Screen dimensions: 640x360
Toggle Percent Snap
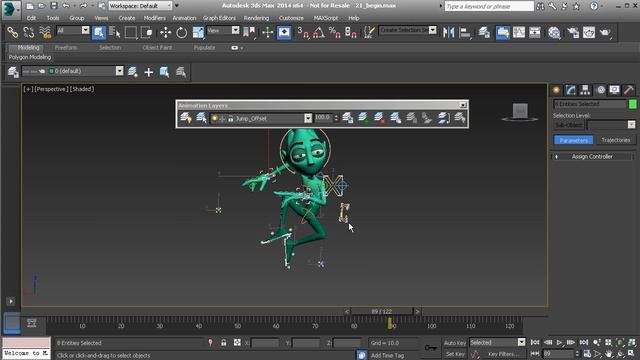(x=335, y=32)
